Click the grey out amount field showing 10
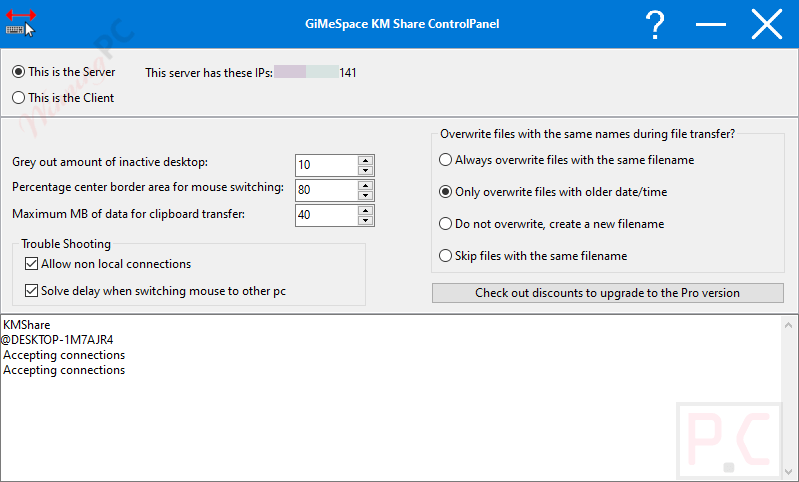Viewport: 799px width, 482px height. pos(327,165)
